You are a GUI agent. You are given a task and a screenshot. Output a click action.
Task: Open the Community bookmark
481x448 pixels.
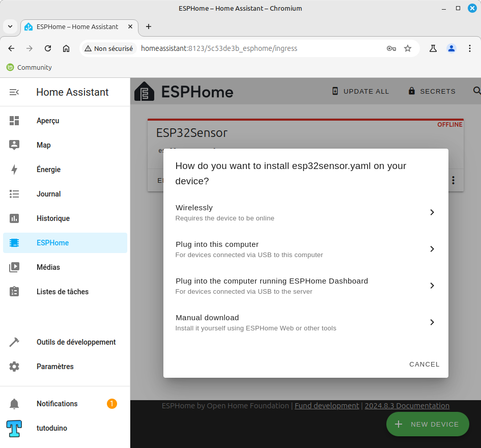pos(29,67)
